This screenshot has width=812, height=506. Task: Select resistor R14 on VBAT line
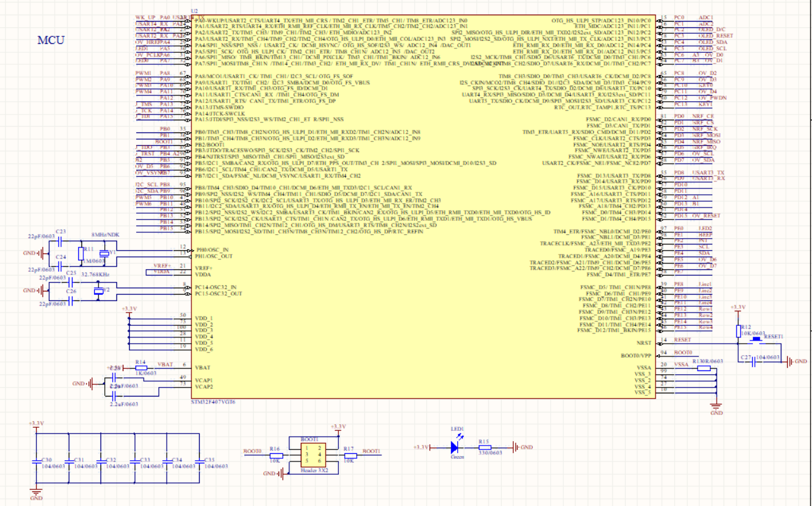[141, 367]
